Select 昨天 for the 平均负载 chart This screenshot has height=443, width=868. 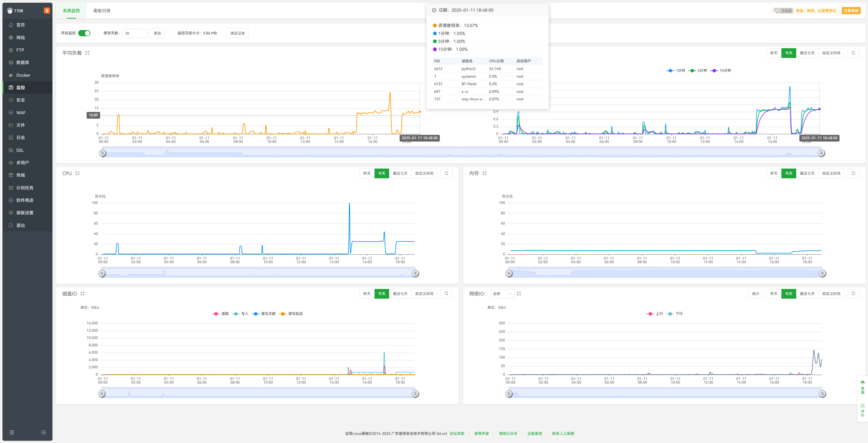774,53
